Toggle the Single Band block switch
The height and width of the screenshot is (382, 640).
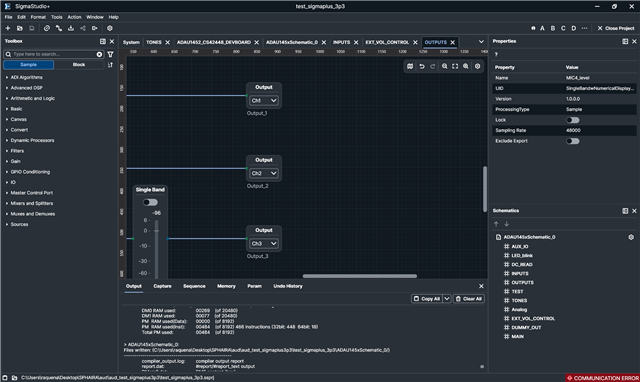click(150, 202)
